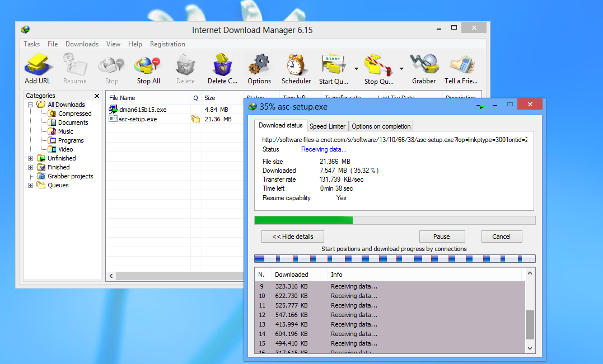Open the Downloads menu

[82, 44]
